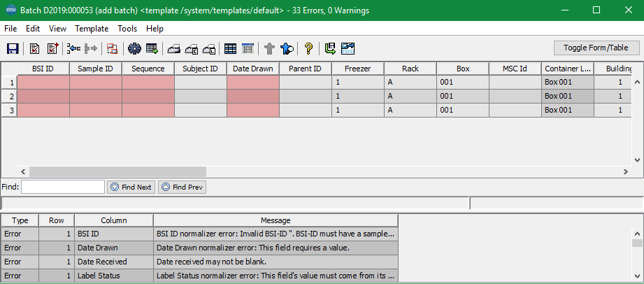Open the Help menu
Image resolution: width=644 pixels, height=284 pixels.
[x=155, y=29]
